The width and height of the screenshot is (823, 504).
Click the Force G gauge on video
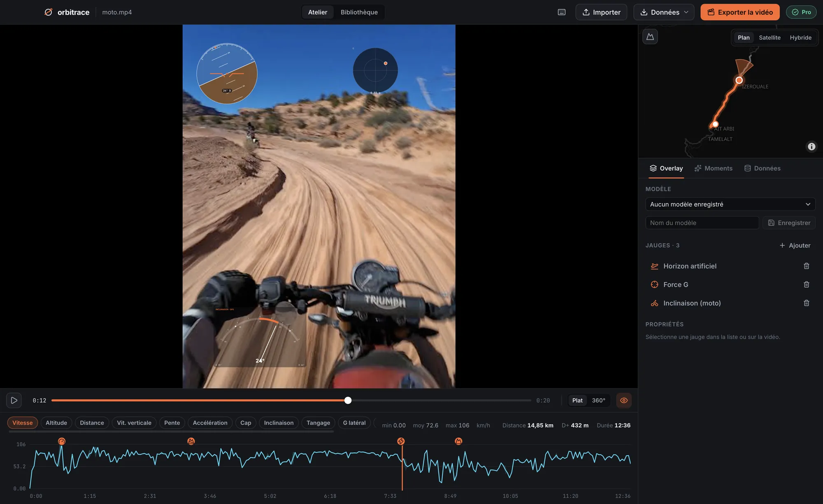375,71
